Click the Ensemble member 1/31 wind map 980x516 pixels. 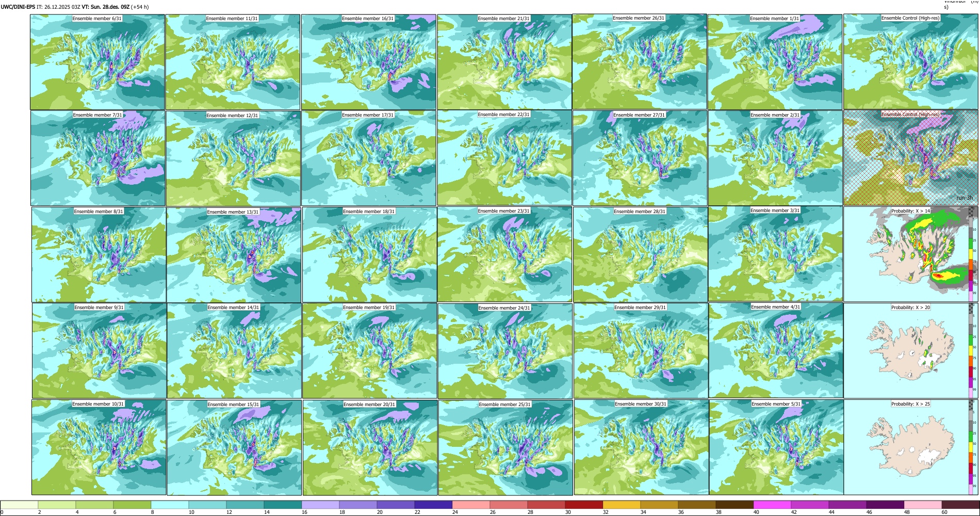pyautogui.click(x=775, y=62)
